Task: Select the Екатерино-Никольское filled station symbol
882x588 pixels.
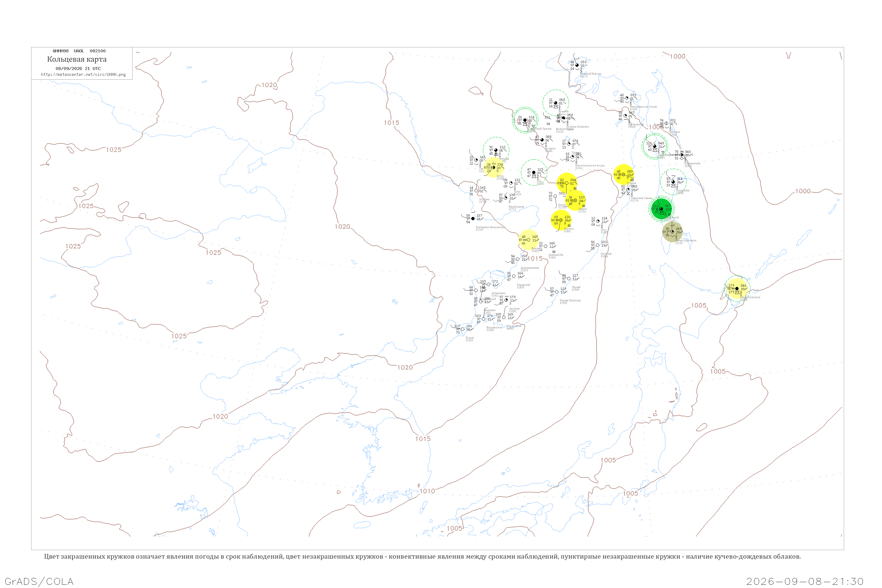Action: pyautogui.click(x=473, y=219)
